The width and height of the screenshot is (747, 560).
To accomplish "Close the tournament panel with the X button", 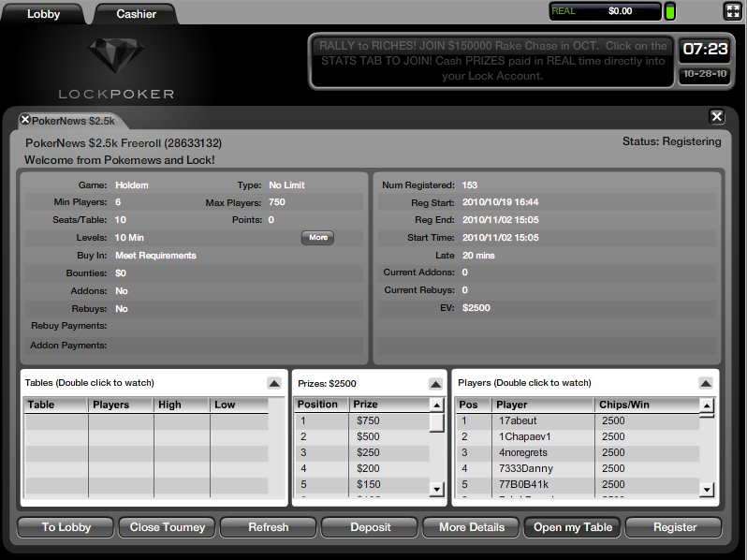I will click(716, 116).
